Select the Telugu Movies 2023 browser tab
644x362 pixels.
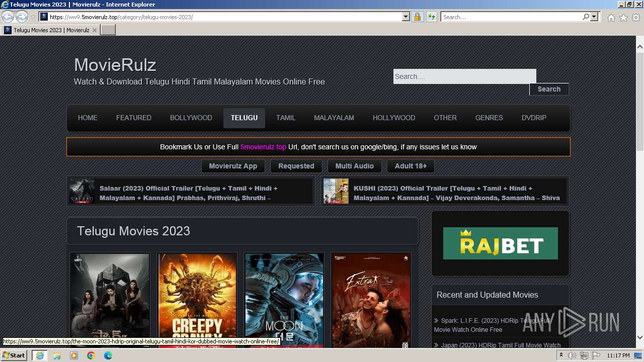point(50,30)
